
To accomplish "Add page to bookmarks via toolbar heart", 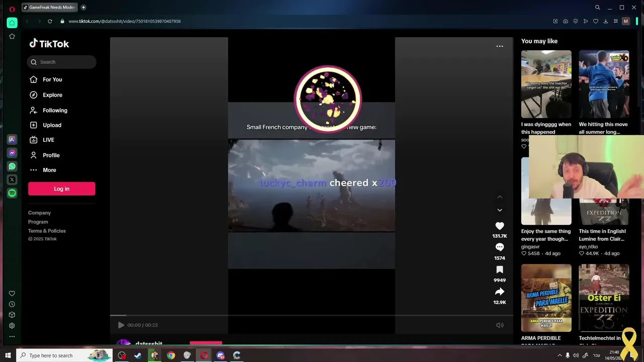I will pos(596,21).
